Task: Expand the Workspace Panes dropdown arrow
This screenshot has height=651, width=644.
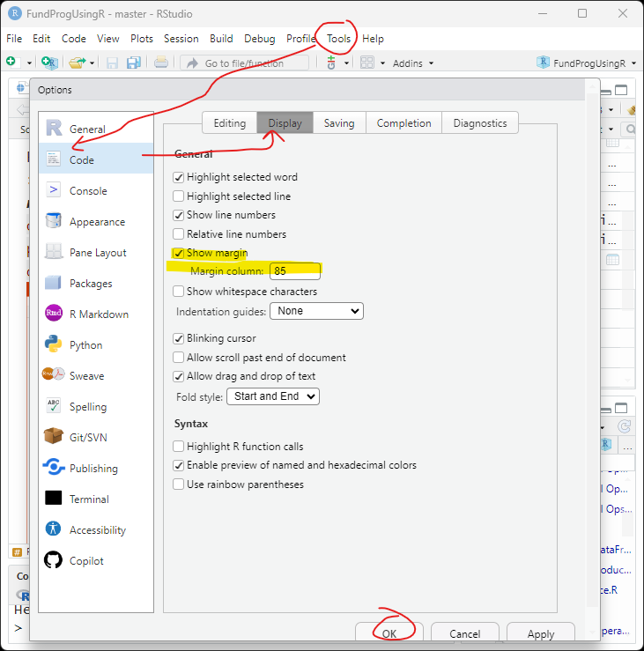Action: click(383, 63)
